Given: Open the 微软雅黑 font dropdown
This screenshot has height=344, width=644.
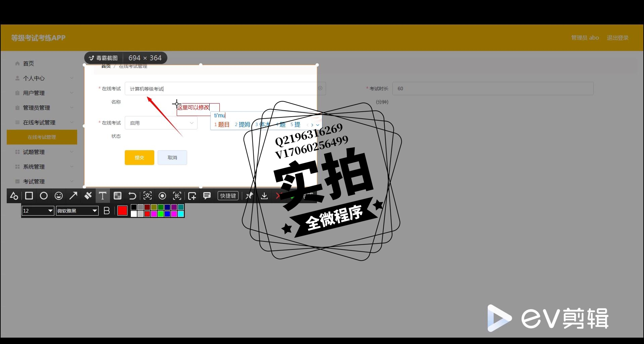Looking at the screenshot, I should (77, 211).
